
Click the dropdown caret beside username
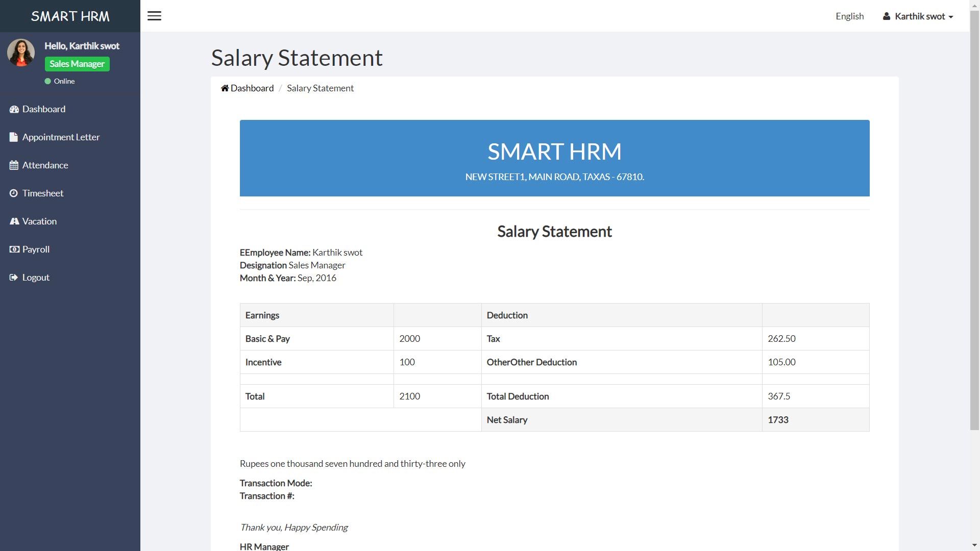(951, 17)
